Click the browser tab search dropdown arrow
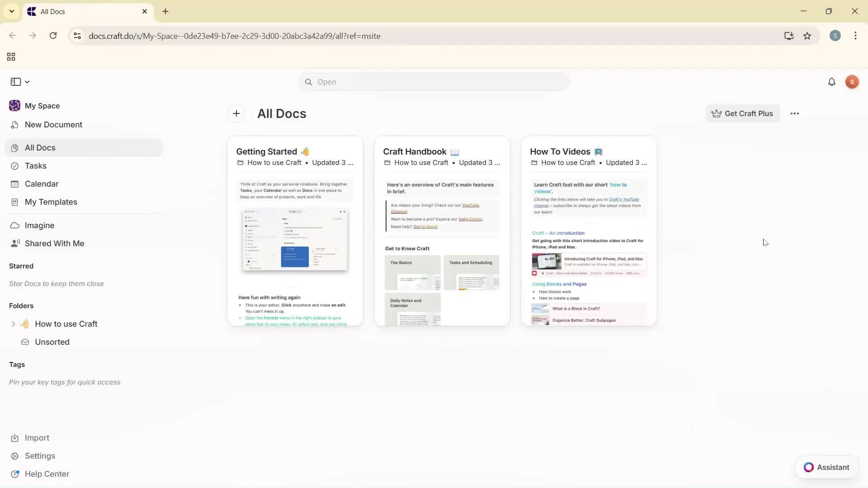This screenshot has height=488, width=868. [x=12, y=11]
